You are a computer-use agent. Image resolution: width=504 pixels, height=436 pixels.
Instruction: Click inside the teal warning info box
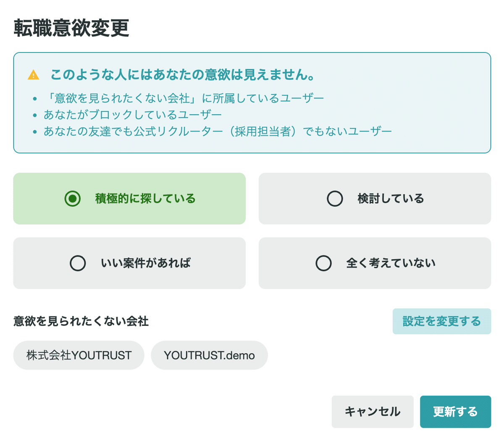[x=252, y=103]
